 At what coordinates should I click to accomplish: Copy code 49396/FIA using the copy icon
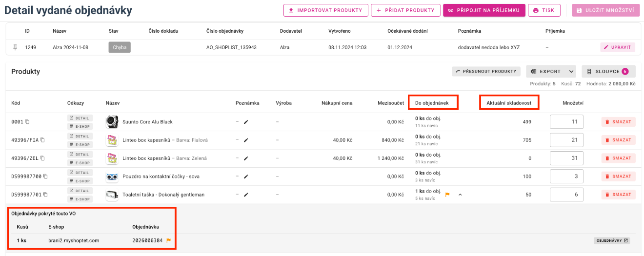[42, 140]
